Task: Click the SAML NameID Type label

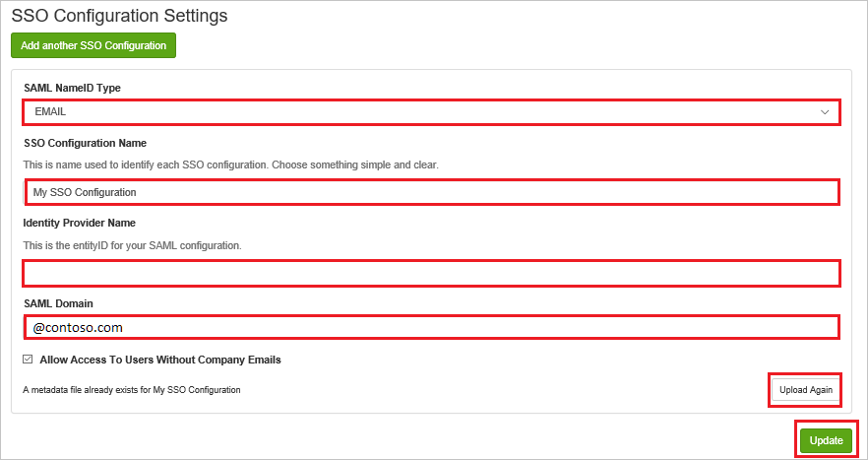Action: (x=72, y=88)
